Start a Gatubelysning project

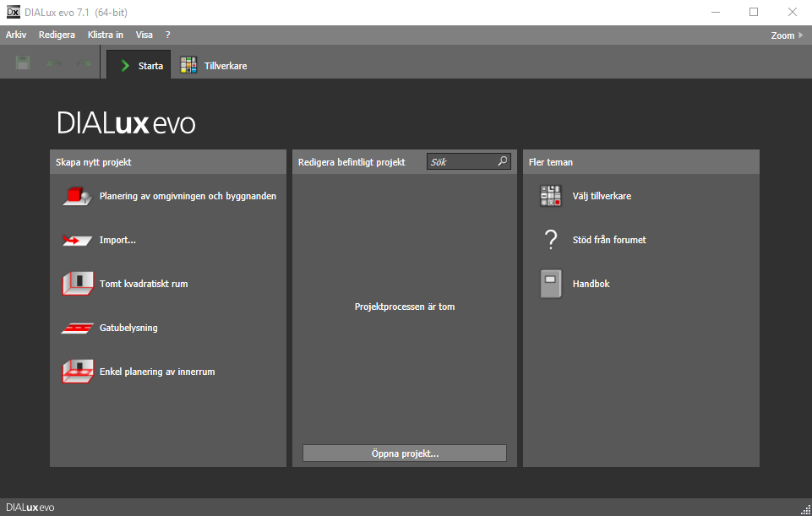click(x=128, y=328)
